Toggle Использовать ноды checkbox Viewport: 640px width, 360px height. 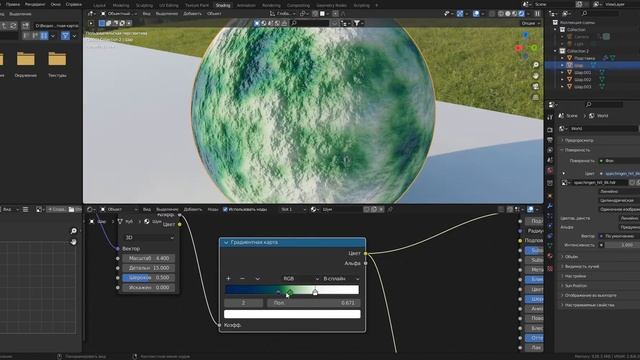(225, 209)
